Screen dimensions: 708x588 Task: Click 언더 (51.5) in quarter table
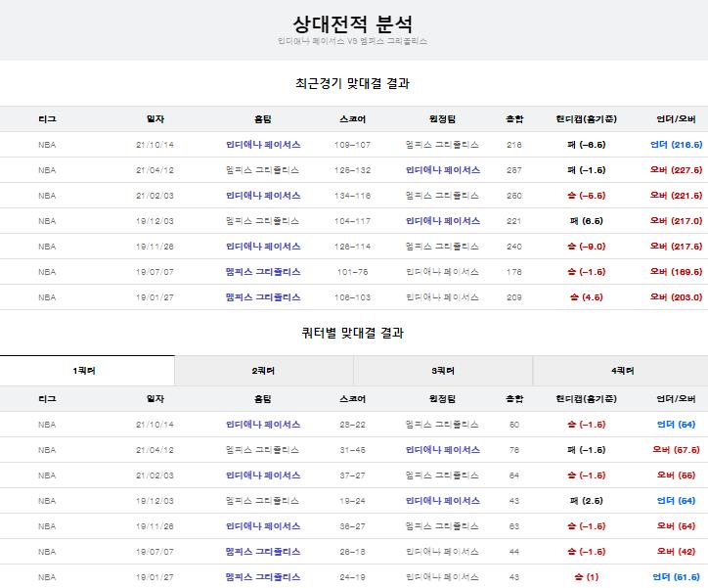(x=676, y=577)
